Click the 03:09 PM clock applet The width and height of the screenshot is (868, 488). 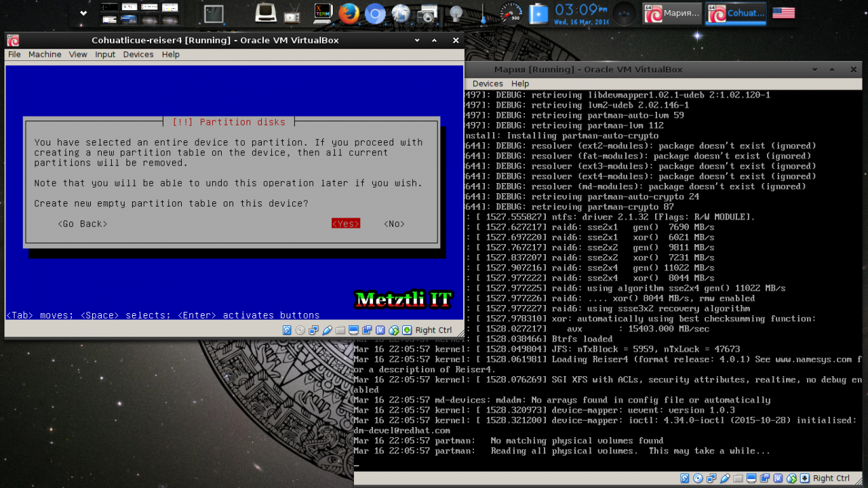tap(580, 13)
